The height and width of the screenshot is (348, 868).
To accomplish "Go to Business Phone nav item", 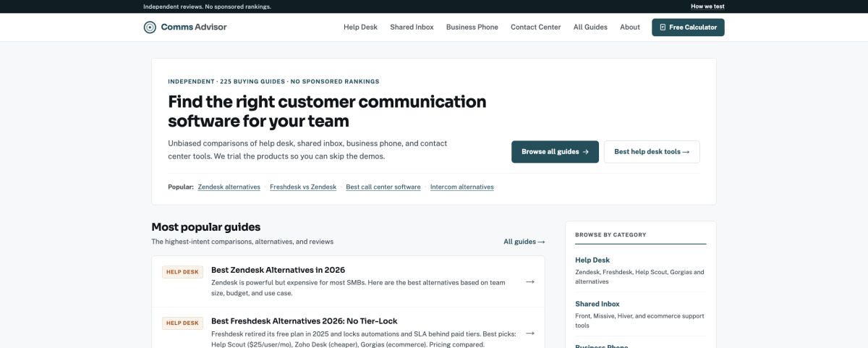I will tap(472, 27).
